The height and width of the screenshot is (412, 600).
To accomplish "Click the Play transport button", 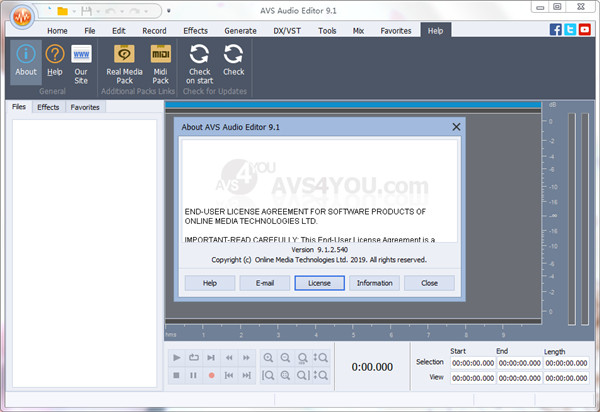I will pyautogui.click(x=176, y=358).
